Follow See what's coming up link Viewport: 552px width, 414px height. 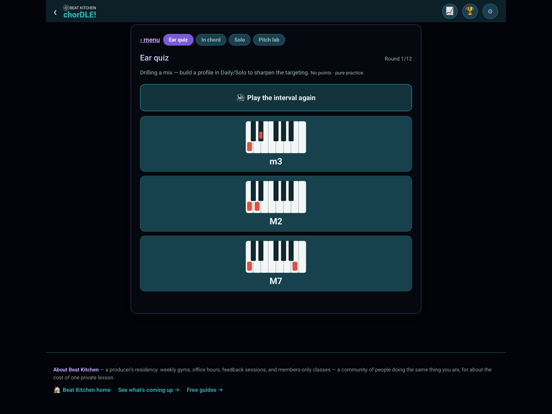coord(149,390)
